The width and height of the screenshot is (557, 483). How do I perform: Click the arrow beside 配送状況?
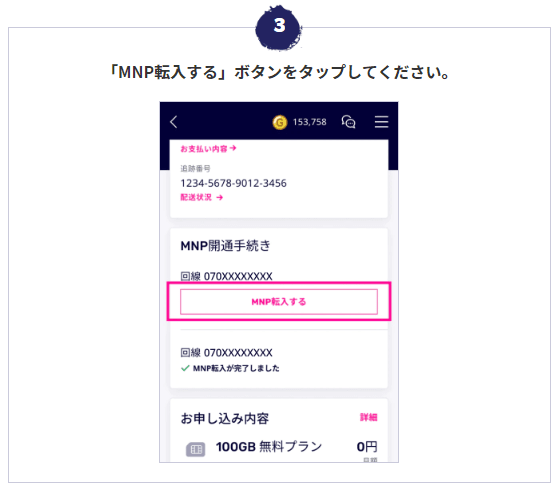click(x=220, y=197)
